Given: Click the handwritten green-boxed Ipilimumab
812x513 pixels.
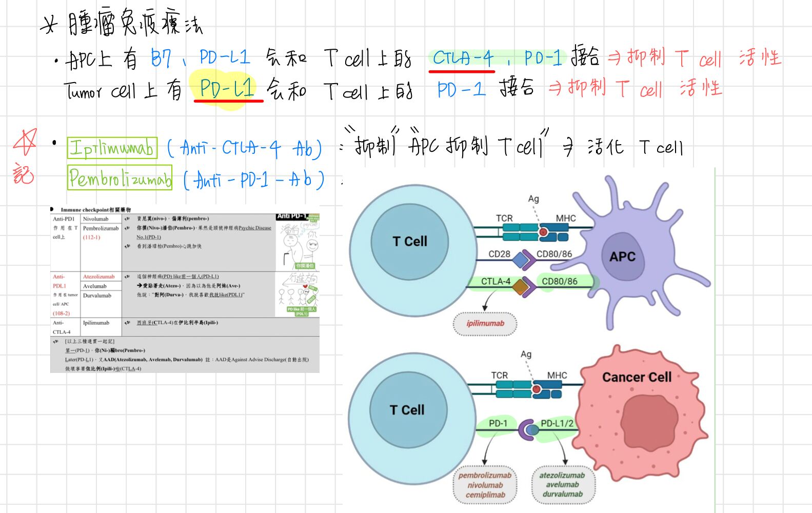Looking at the screenshot, I should pyautogui.click(x=112, y=148).
